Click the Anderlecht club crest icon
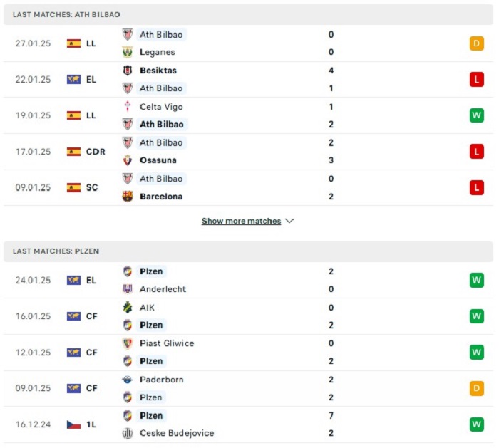This screenshot has height=448, width=499. [x=128, y=289]
